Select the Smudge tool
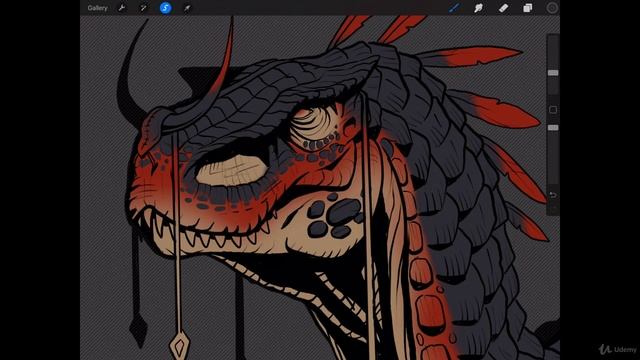This screenshot has width=640, height=360. tap(478, 8)
